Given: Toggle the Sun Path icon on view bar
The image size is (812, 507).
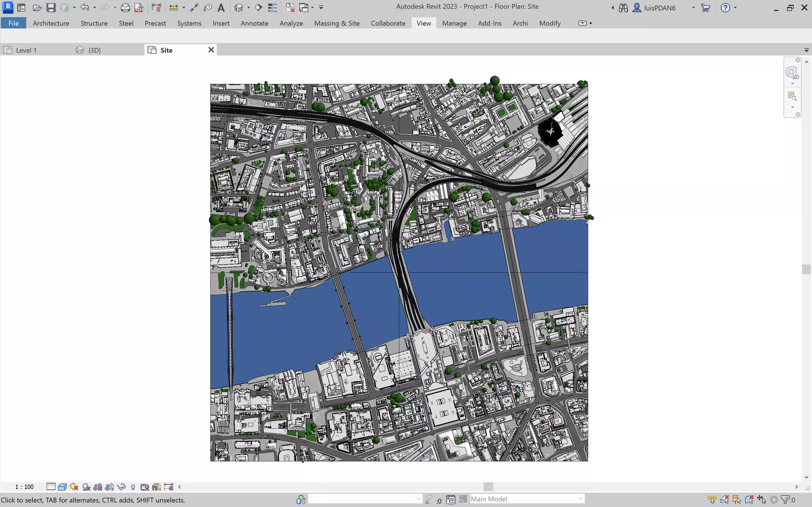Looking at the screenshot, I should [x=74, y=486].
